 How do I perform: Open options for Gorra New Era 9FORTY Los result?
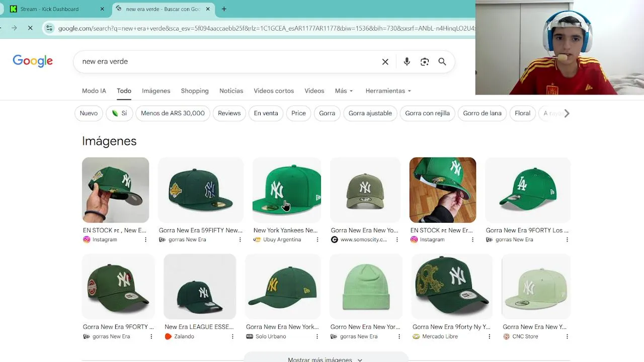click(567, 240)
